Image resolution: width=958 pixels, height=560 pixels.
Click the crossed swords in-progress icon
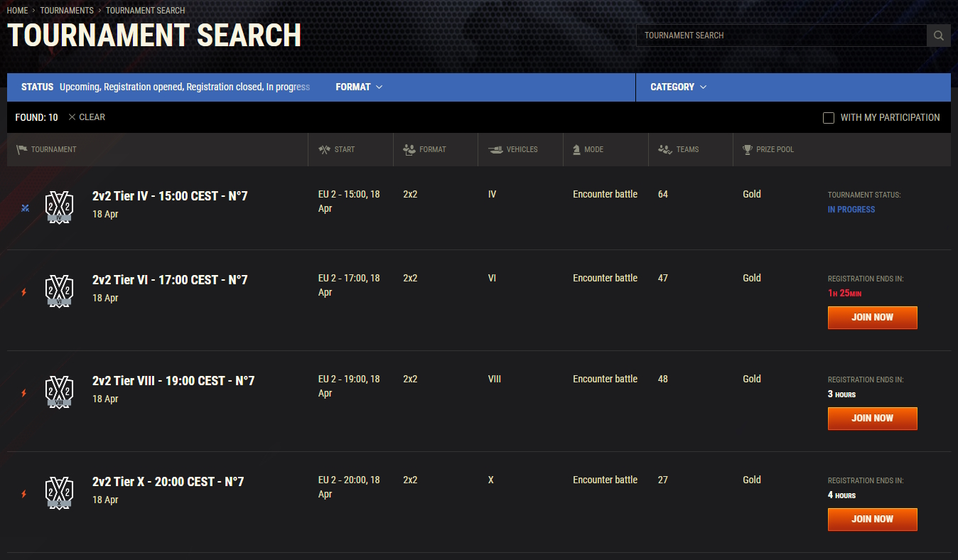pyautogui.click(x=25, y=208)
